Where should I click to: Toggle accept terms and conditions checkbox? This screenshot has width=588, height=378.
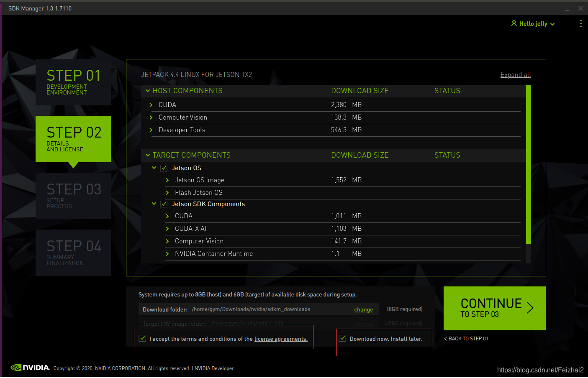pos(143,338)
